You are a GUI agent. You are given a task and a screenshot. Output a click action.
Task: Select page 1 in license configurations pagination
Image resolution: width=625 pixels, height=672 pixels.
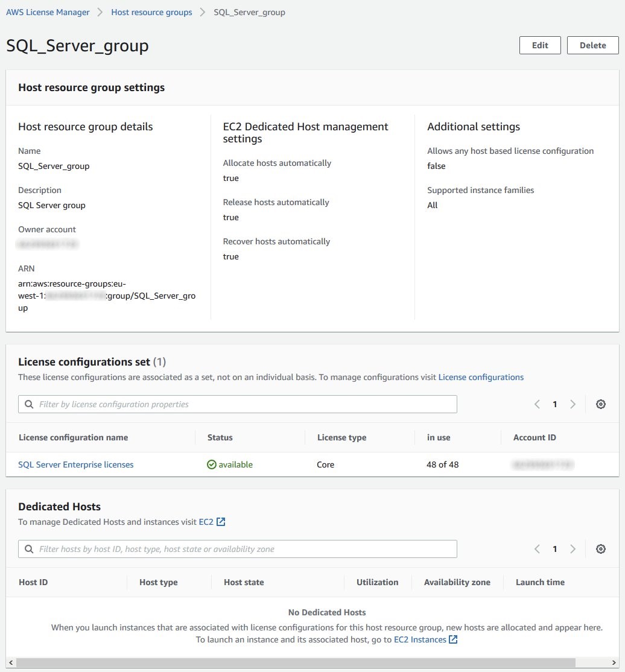(554, 404)
